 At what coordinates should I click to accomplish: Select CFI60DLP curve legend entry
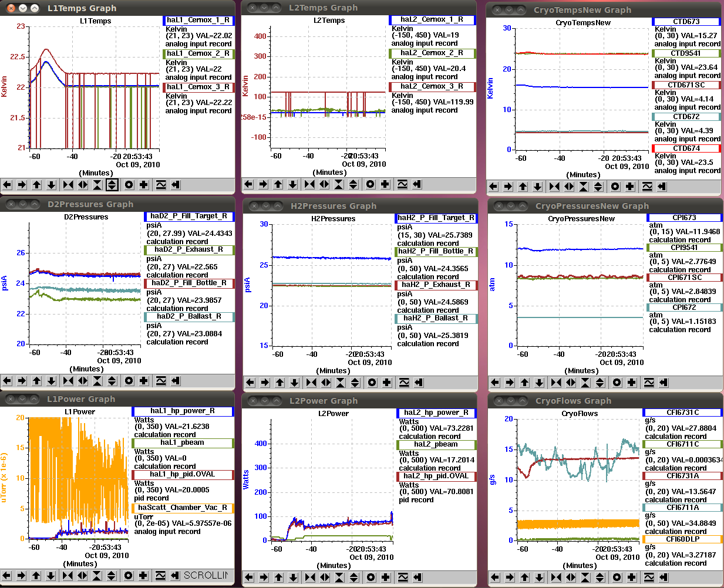point(682,539)
